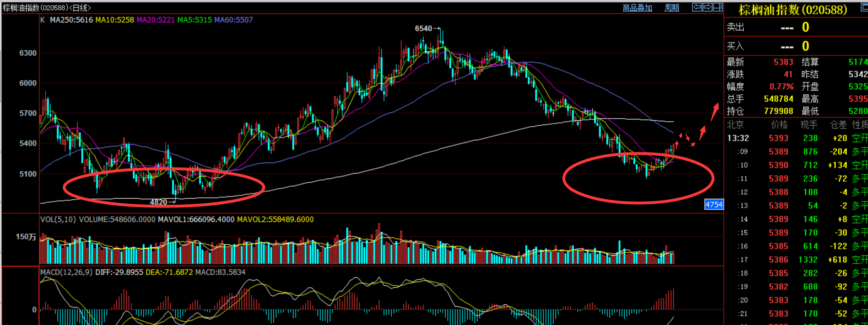The width and height of the screenshot is (868, 325).
Task: Select the MA20:5221 indicator label
Action: (x=155, y=20)
